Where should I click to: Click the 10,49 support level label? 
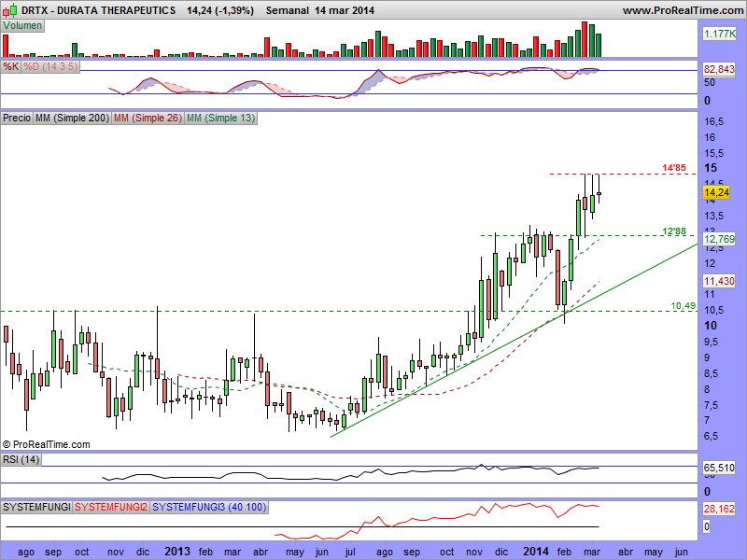tap(684, 306)
